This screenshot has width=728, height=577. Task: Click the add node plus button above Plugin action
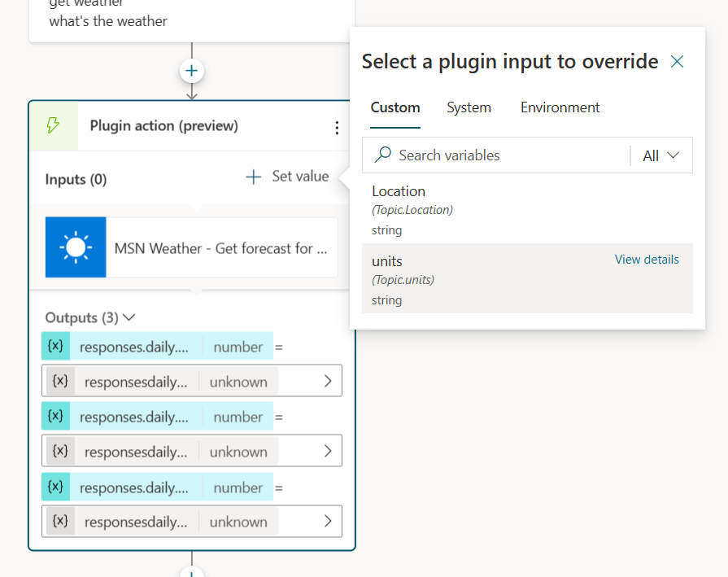192,71
